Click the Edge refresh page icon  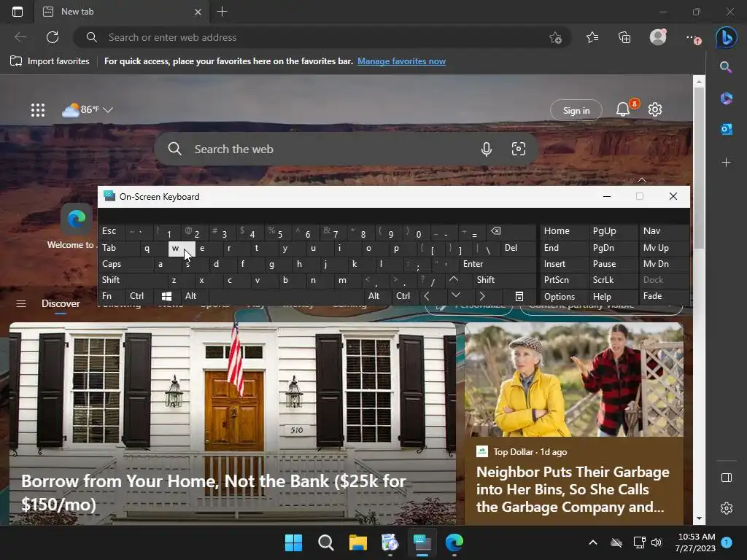pyautogui.click(x=53, y=37)
